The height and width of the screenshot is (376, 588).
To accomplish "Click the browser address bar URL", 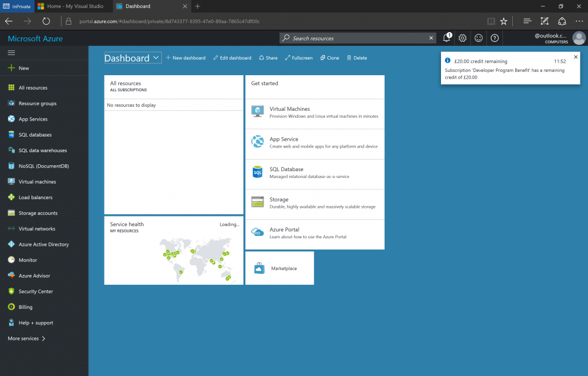I will (169, 21).
